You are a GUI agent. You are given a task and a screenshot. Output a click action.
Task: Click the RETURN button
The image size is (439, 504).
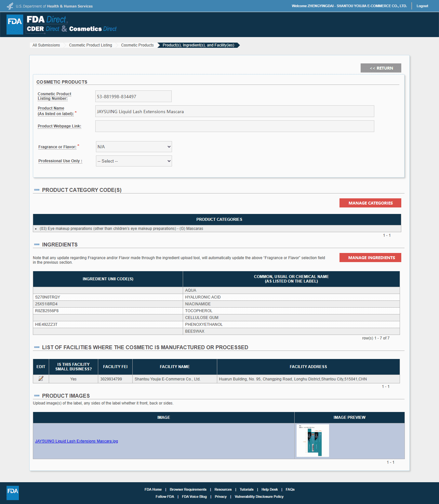pos(381,68)
